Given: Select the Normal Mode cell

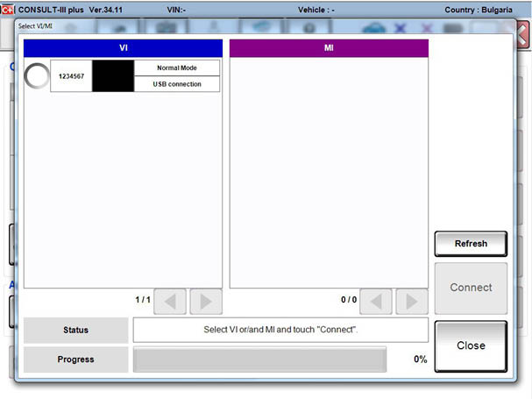Looking at the screenshot, I should point(178,68).
